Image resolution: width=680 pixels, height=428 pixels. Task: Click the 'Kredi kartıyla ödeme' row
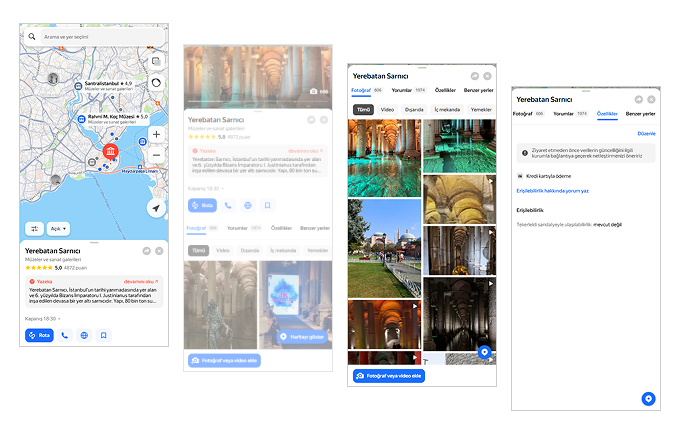544,176
